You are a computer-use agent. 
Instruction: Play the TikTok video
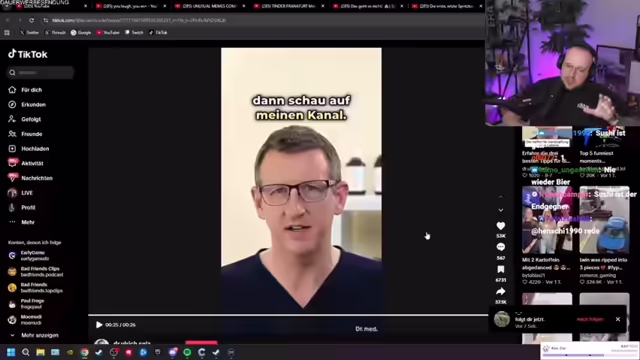(x=99, y=325)
